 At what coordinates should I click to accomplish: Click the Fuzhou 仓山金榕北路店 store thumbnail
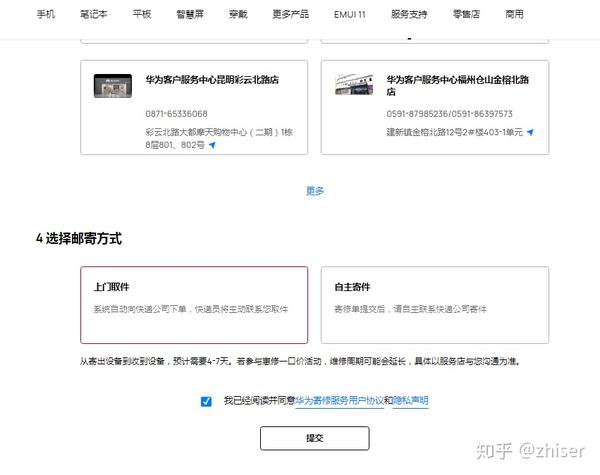[354, 85]
